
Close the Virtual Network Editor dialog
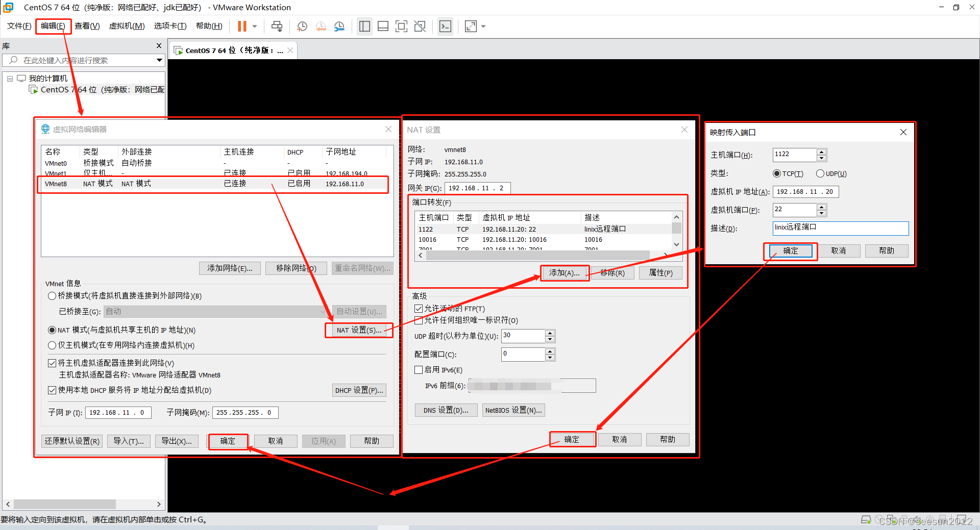(x=388, y=129)
